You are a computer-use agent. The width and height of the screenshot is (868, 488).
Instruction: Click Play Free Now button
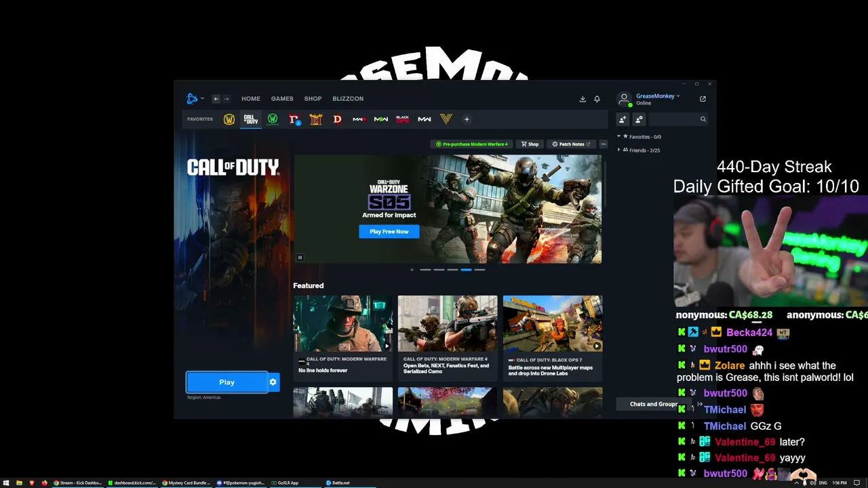point(389,232)
